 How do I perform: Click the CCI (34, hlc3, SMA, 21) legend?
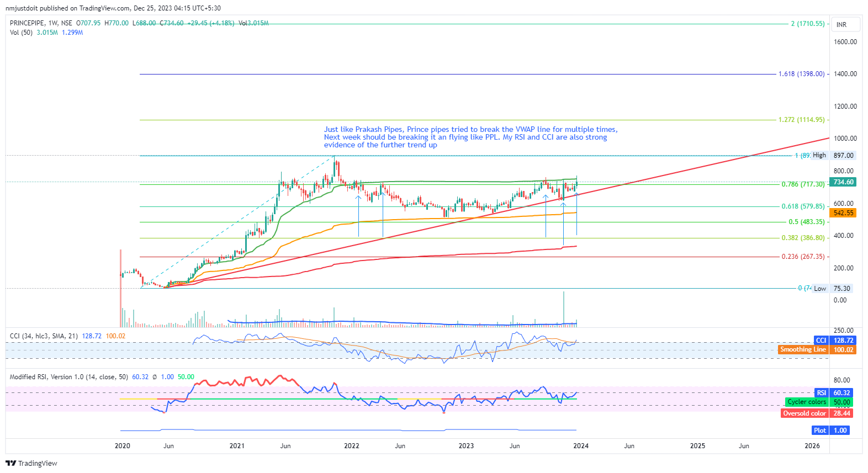[44, 336]
